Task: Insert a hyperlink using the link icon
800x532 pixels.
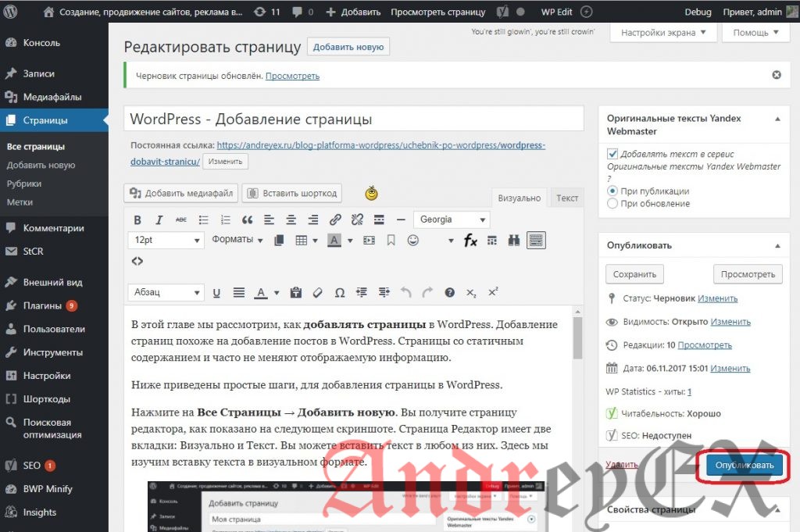Action: 335,220
